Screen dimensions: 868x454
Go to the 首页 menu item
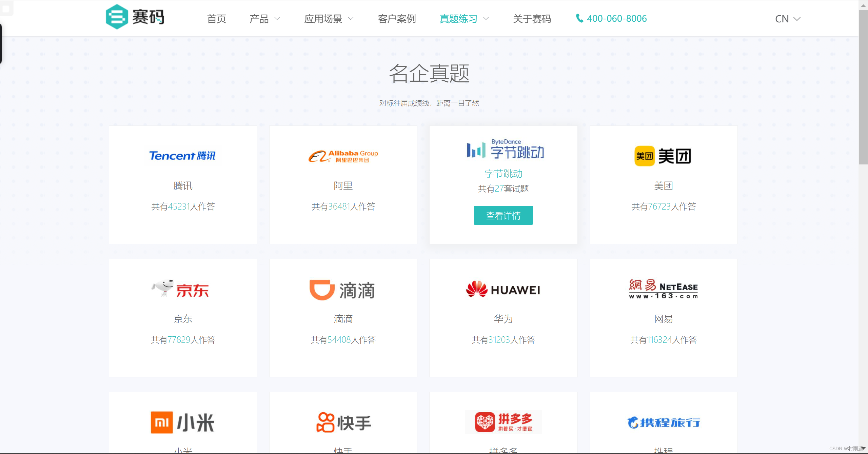pos(216,19)
